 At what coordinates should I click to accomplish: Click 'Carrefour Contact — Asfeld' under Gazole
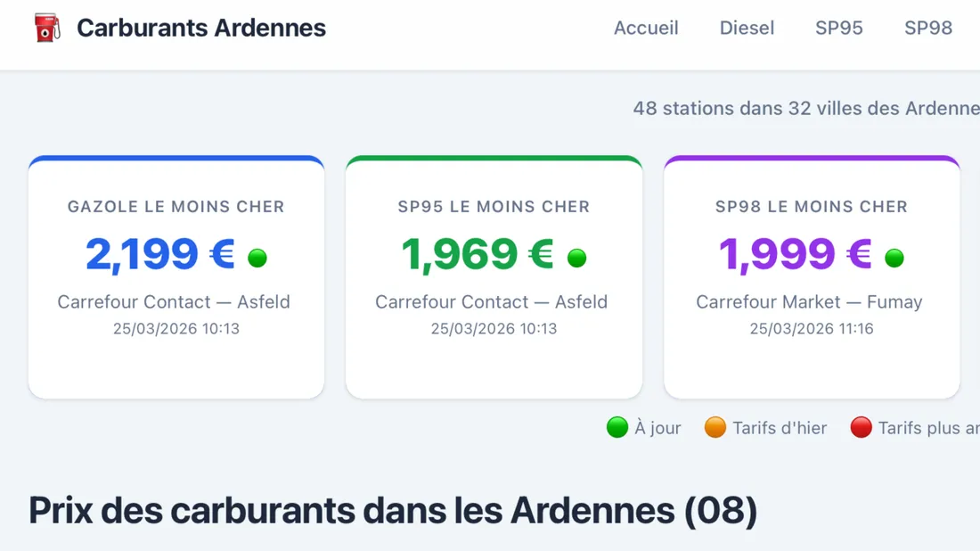(175, 302)
